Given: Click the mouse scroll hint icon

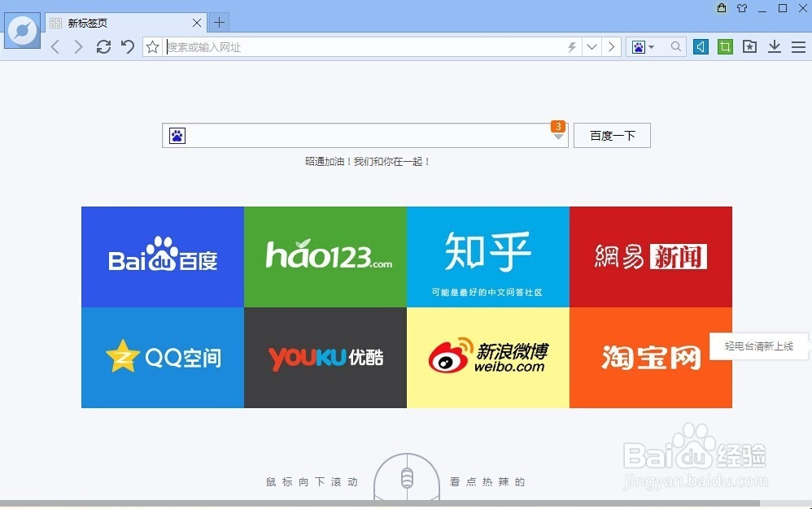Looking at the screenshot, I should tap(407, 477).
